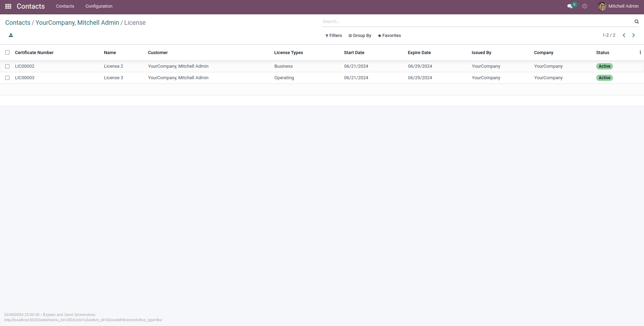Screen dimensions: 644x326
Task: Click the License 3 name cell
Action: click(x=113, y=78)
